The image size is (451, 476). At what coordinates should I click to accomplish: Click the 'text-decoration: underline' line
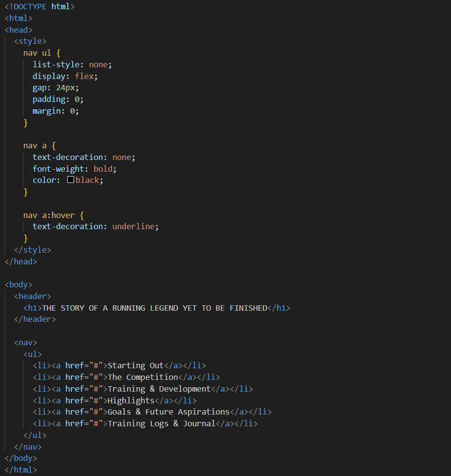coord(96,227)
